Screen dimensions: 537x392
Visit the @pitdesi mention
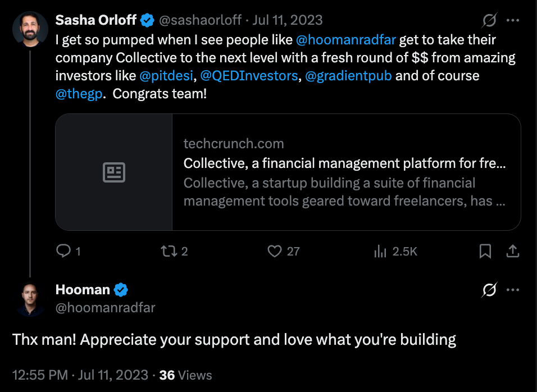(x=166, y=75)
